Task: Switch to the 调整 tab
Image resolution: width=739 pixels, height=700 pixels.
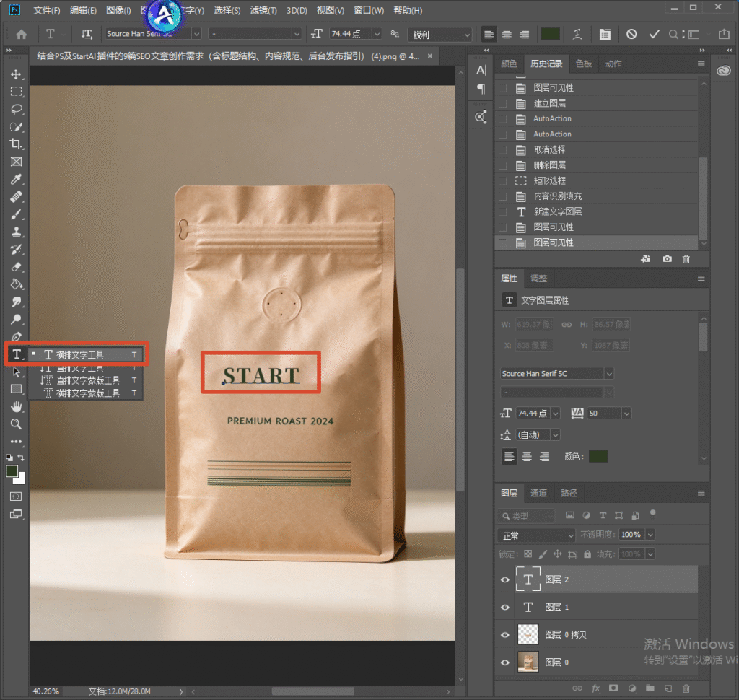Action: tap(538, 279)
